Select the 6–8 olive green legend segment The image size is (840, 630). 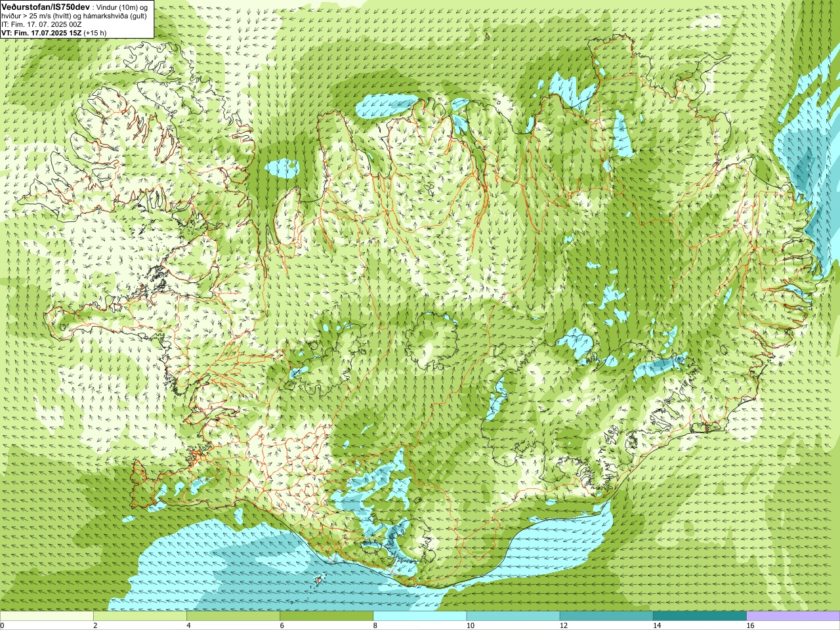coord(326,616)
